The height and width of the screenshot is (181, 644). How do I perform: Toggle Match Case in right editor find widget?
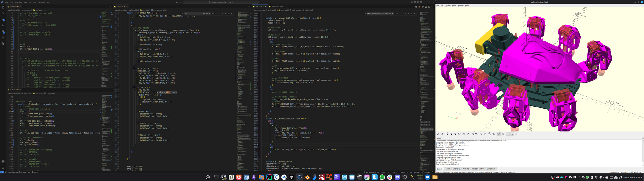[x=387, y=14]
